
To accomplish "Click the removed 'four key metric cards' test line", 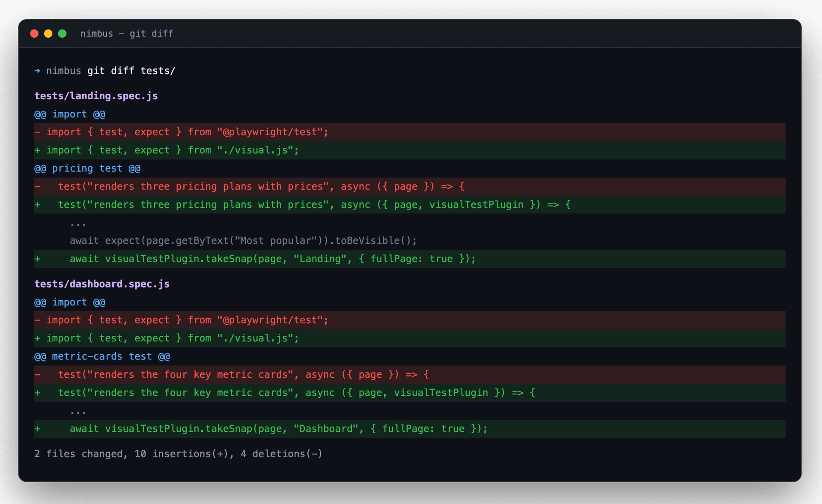I will click(x=410, y=374).
